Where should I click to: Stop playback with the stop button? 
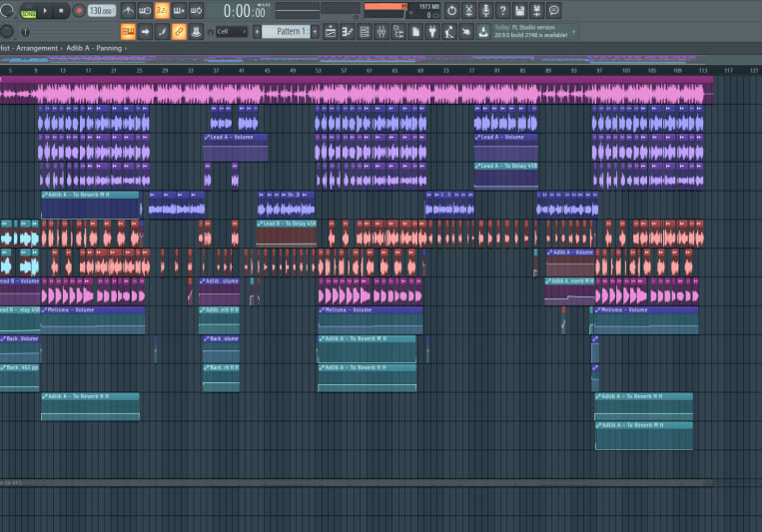[61, 10]
